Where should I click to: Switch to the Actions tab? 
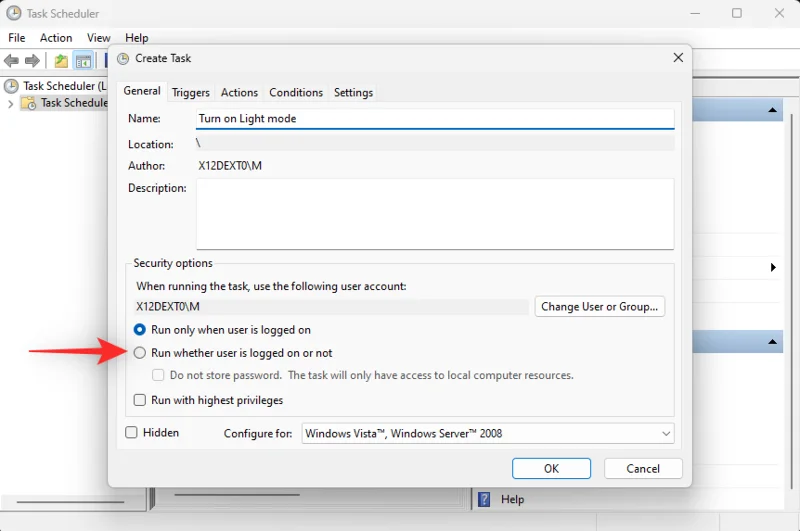239,92
